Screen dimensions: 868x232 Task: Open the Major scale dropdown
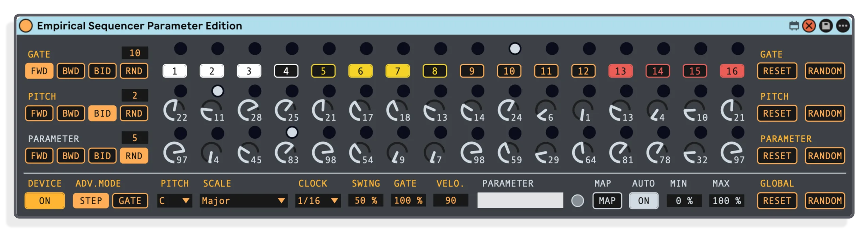[x=243, y=201]
